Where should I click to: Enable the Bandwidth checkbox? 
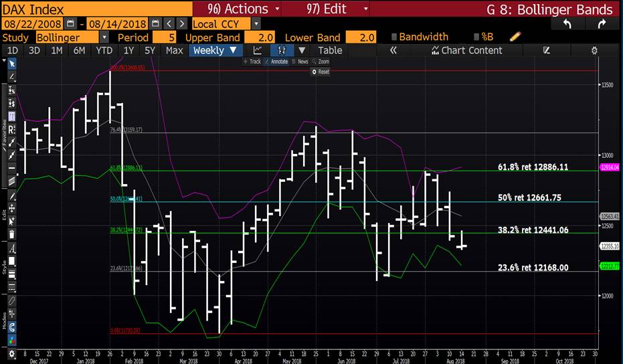click(394, 37)
